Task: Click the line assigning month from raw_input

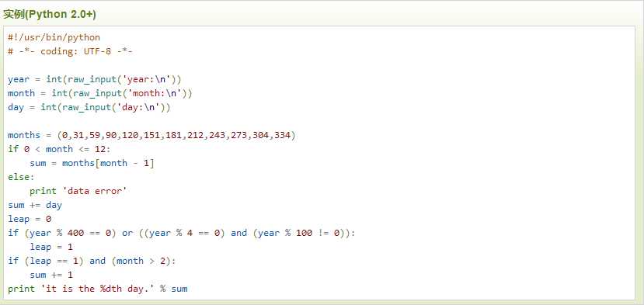Action: click(99, 94)
